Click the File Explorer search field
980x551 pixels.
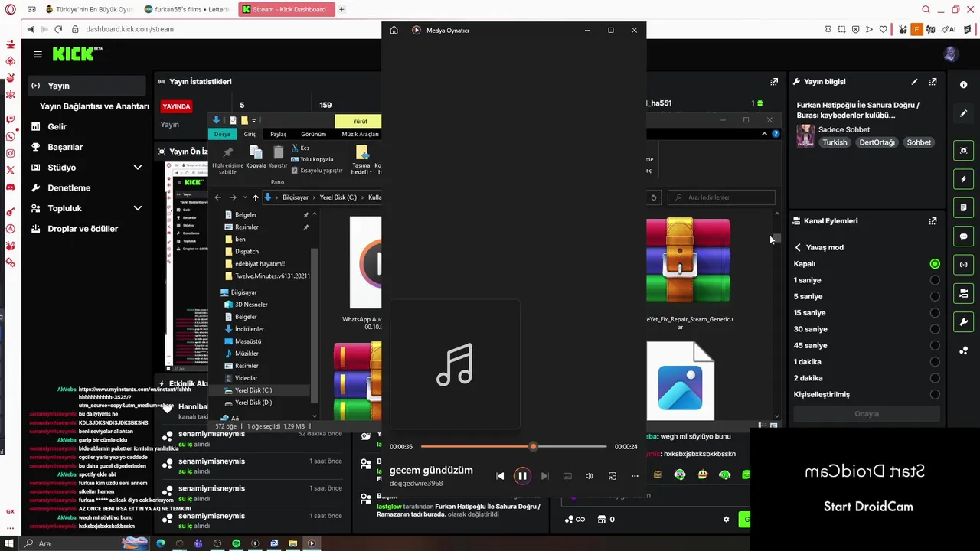[x=721, y=197]
